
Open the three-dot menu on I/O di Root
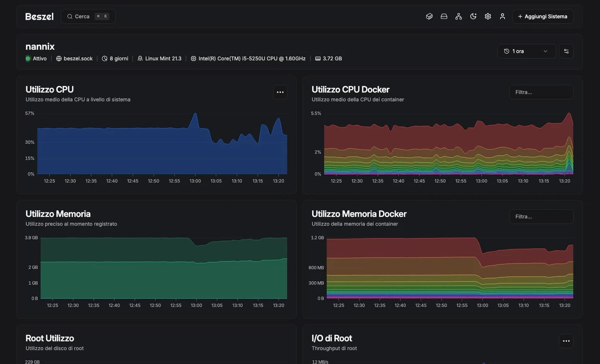pyautogui.click(x=566, y=341)
